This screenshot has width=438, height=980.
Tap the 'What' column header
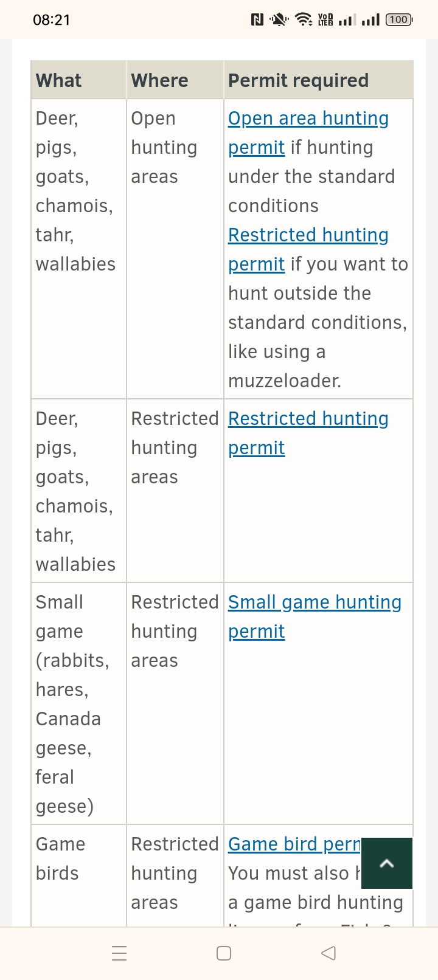point(58,80)
